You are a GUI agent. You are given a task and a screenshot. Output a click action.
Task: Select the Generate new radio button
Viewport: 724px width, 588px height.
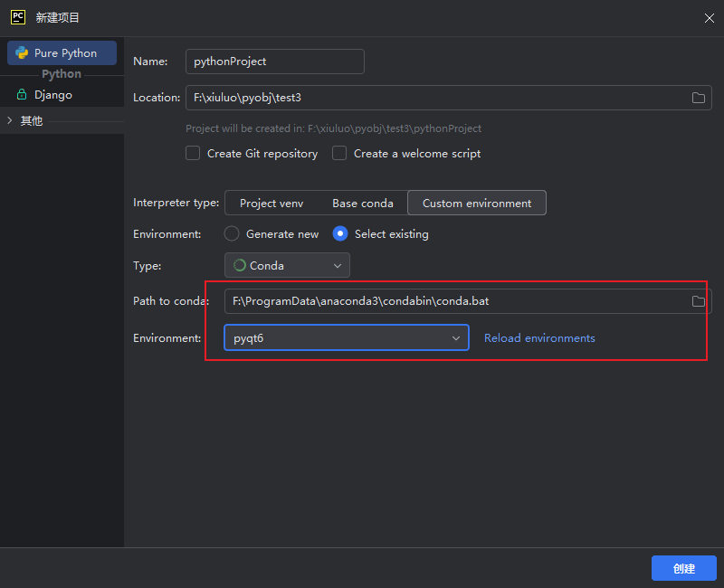[x=232, y=233]
